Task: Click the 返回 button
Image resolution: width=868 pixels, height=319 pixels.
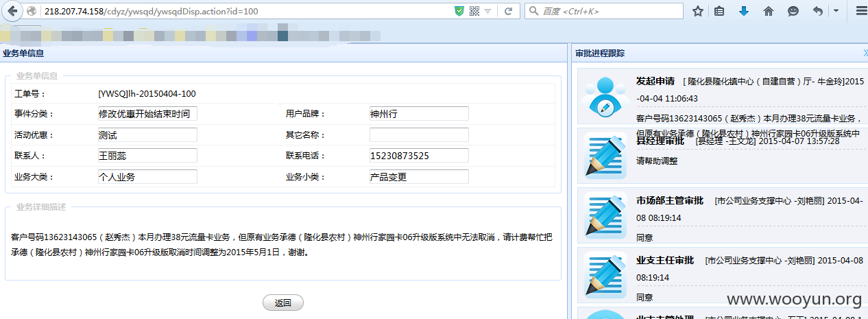Action: pos(283,303)
